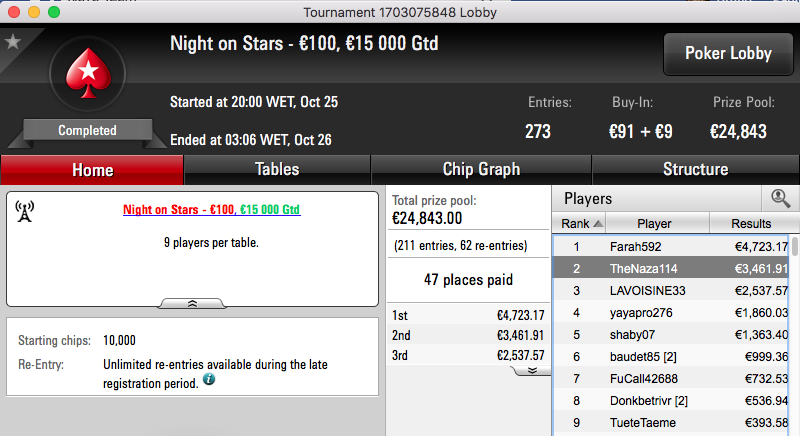Expand the full prize payouts list
Viewport: 800px width, 436px height.
click(x=532, y=371)
